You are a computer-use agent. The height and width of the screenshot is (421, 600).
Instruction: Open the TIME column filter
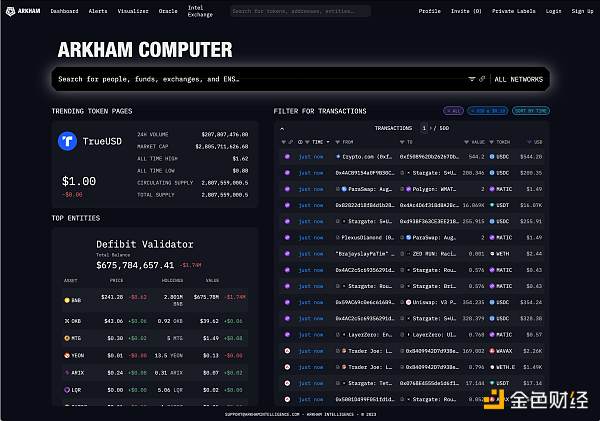[x=307, y=142]
